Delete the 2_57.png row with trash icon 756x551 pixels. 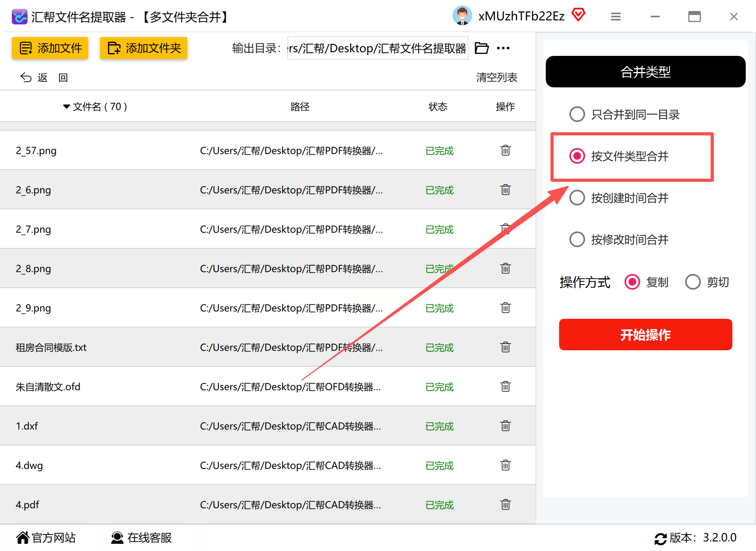pos(506,150)
